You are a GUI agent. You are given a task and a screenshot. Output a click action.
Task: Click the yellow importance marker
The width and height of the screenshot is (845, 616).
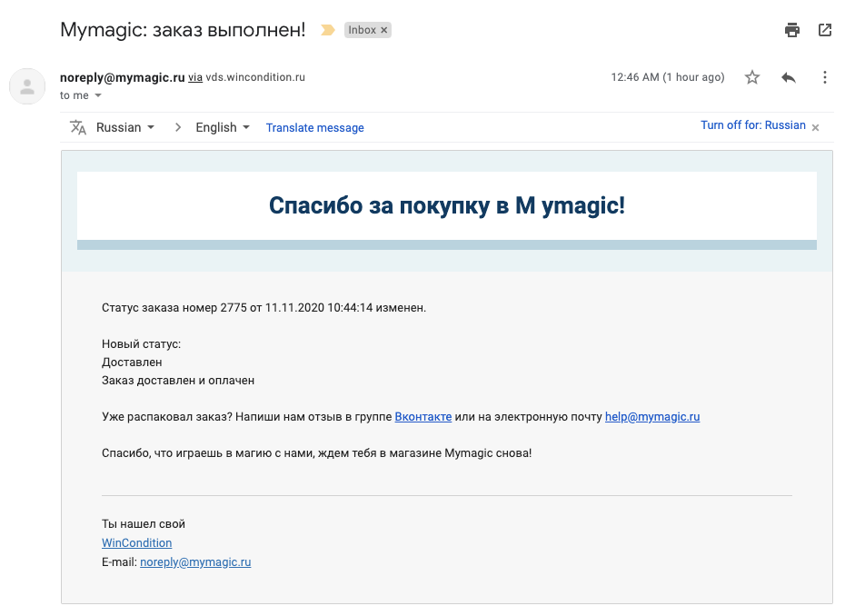point(328,30)
